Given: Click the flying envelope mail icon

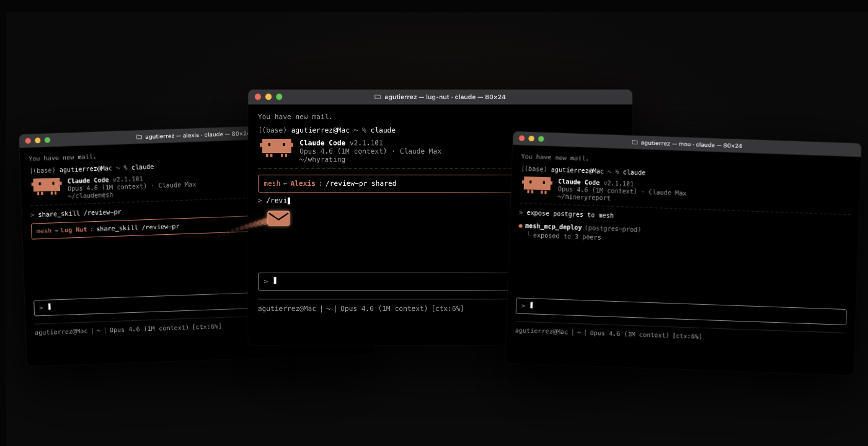Looking at the screenshot, I should pyautogui.click(x=278, y=218).
